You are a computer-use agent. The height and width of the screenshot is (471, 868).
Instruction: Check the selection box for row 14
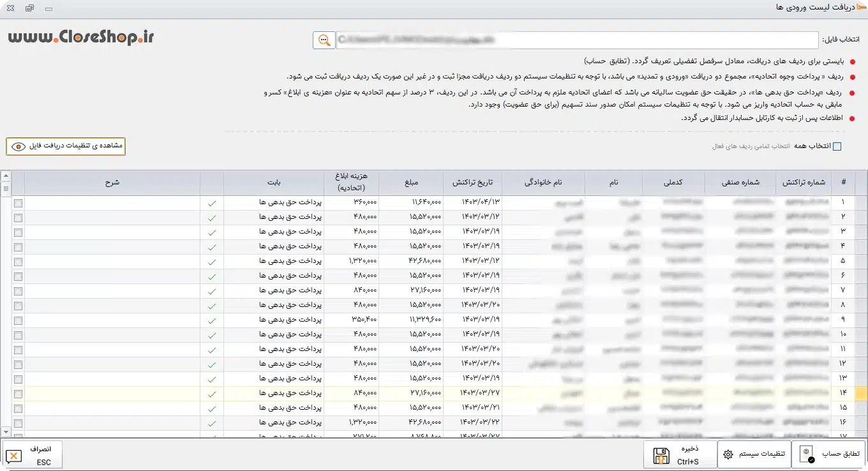(18, 394)
